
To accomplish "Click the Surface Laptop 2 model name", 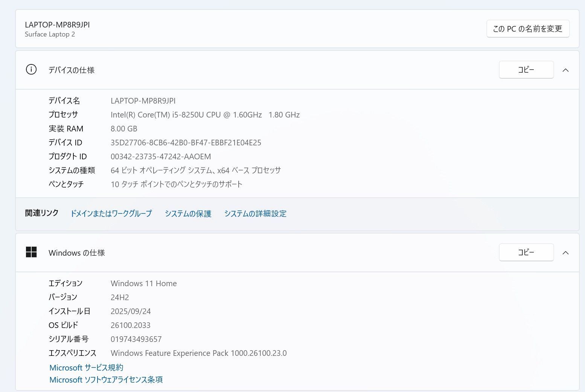I will tap(50, 34).
